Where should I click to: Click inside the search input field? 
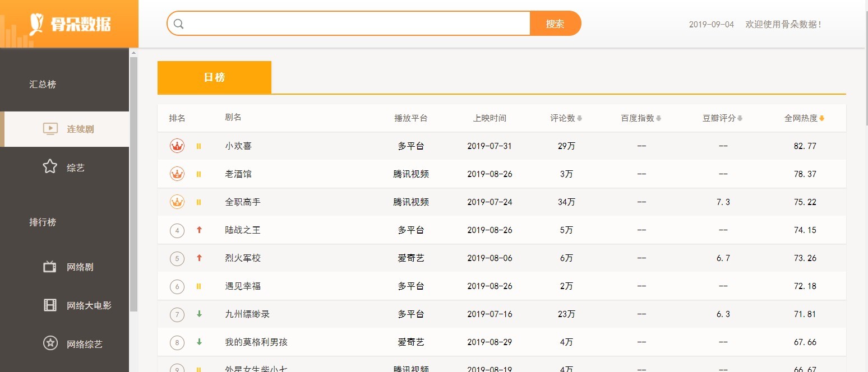[x=348, y=24]
